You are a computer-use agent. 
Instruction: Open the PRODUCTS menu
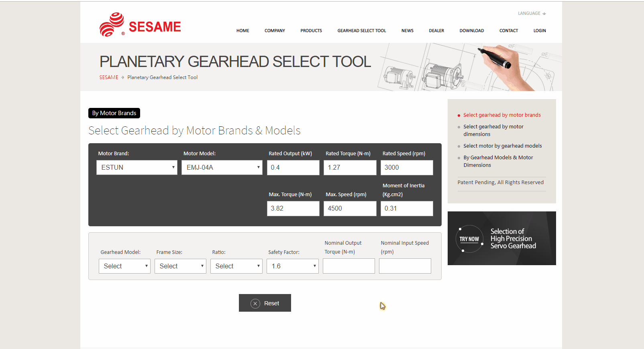coord(311,30)
